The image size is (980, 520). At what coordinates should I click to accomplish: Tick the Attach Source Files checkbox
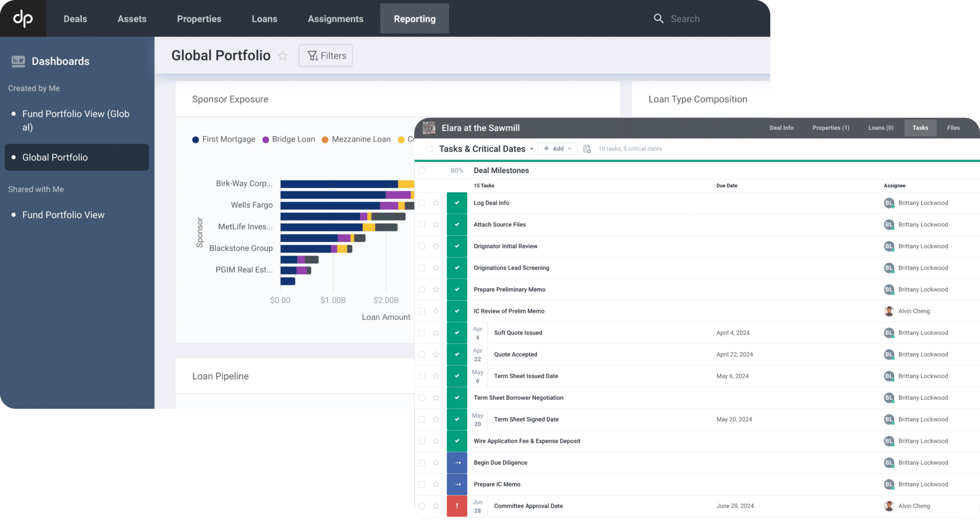422,225
